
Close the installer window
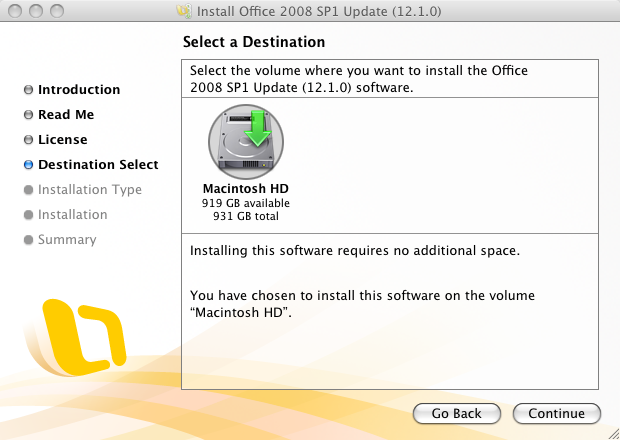15,11
